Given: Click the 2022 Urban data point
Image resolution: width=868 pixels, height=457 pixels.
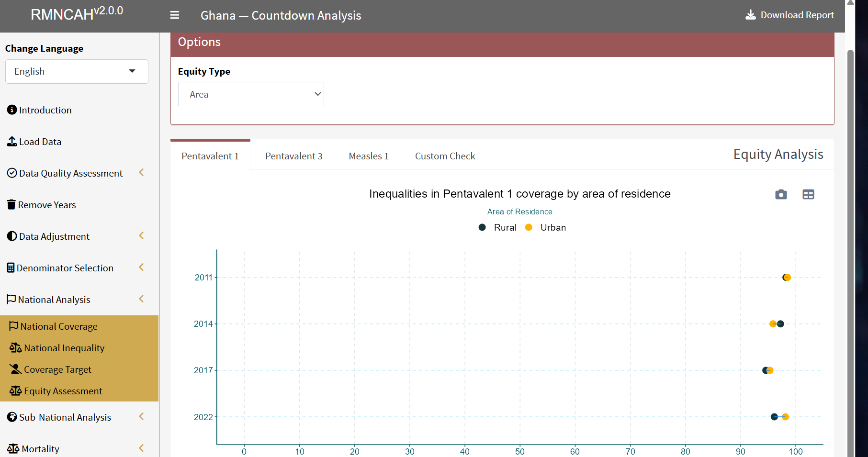Looking at the screenshot, I should (x=785, y=417).
